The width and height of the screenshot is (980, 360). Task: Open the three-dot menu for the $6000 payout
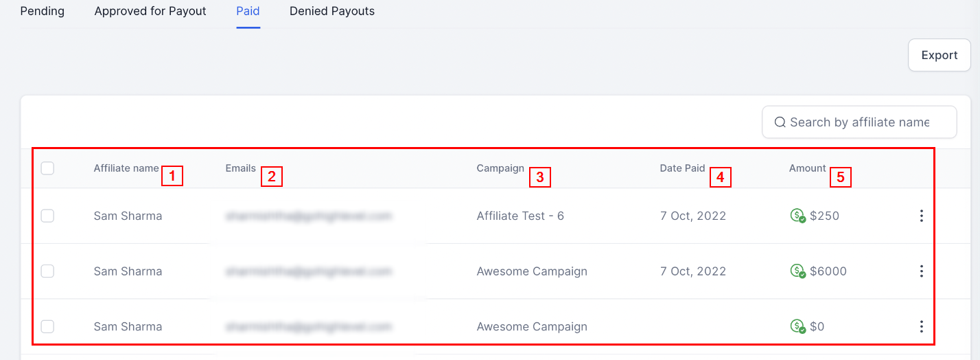pyautogui.click(x=921, y=271)
